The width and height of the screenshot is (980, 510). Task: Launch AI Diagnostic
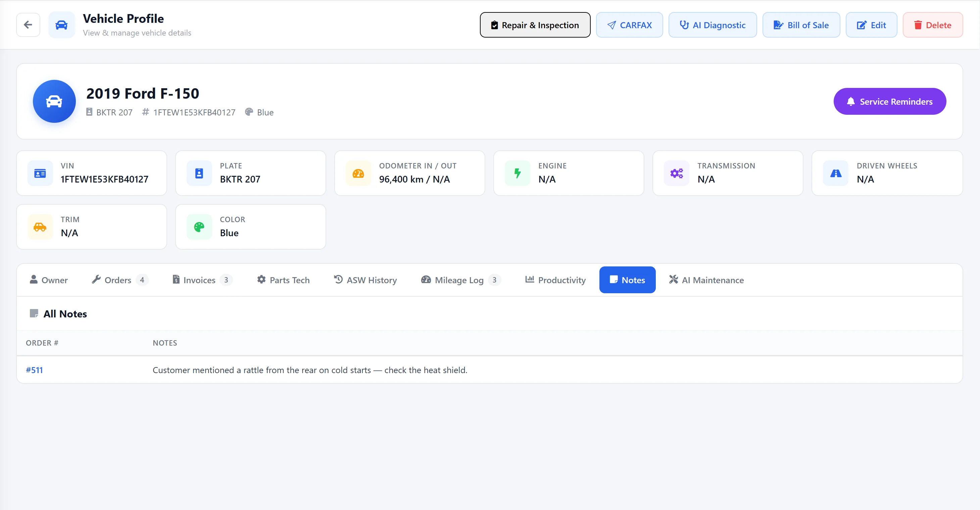pos(713,25)
